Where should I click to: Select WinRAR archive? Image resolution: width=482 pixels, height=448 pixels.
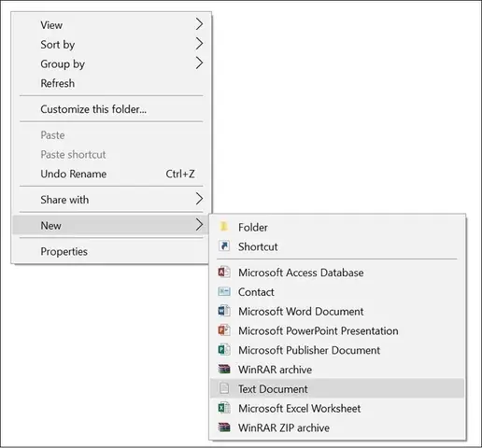(337, 370)
